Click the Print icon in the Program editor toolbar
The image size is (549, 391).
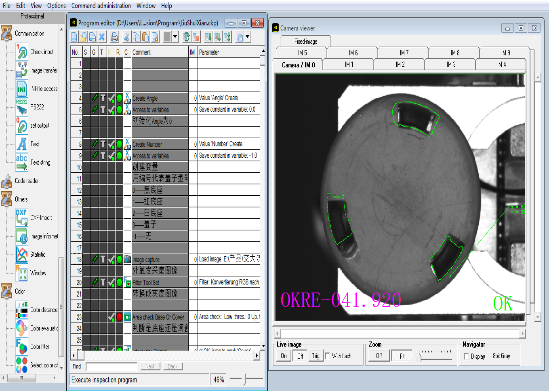click(114, 36)
